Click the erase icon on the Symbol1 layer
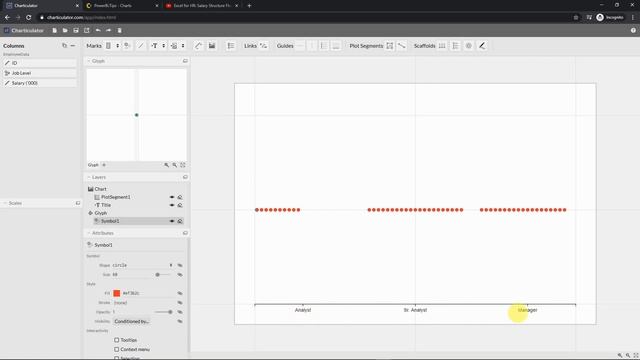This screenshot has height=360, width=640. pos(180,221)
